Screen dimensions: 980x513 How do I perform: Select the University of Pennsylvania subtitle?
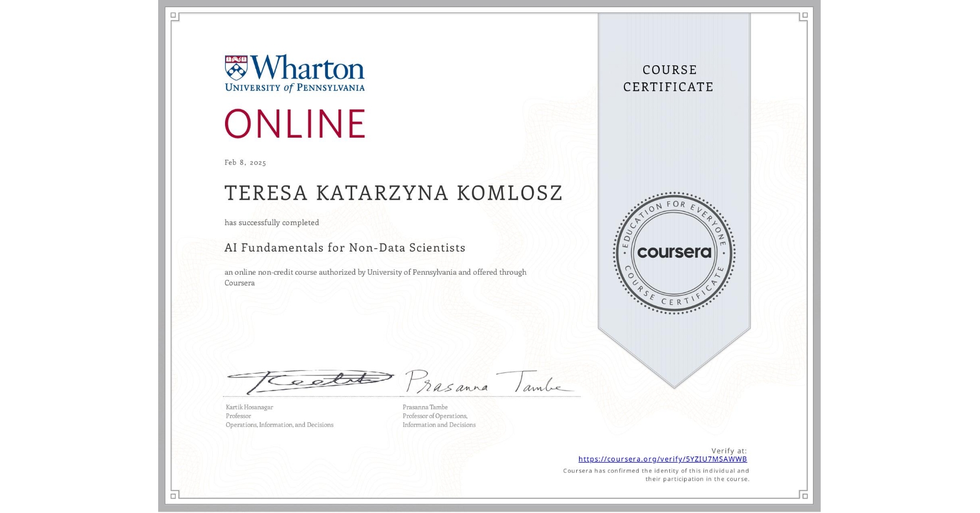coord(294,87)
